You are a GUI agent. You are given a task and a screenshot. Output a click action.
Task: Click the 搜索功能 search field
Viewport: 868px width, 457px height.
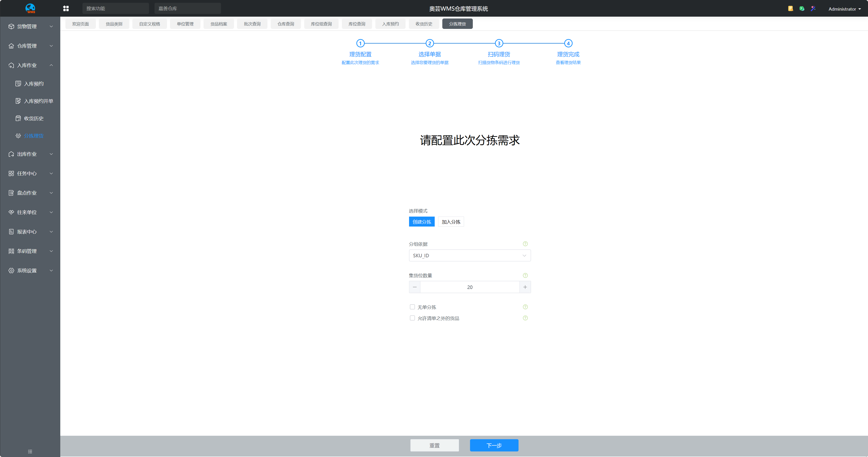(115, 8)
